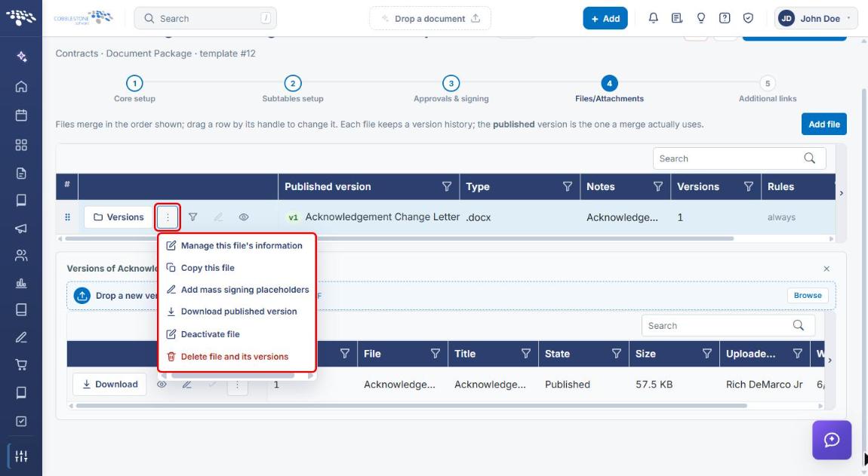Click the sliders settings icon in the sidebar

21,456
